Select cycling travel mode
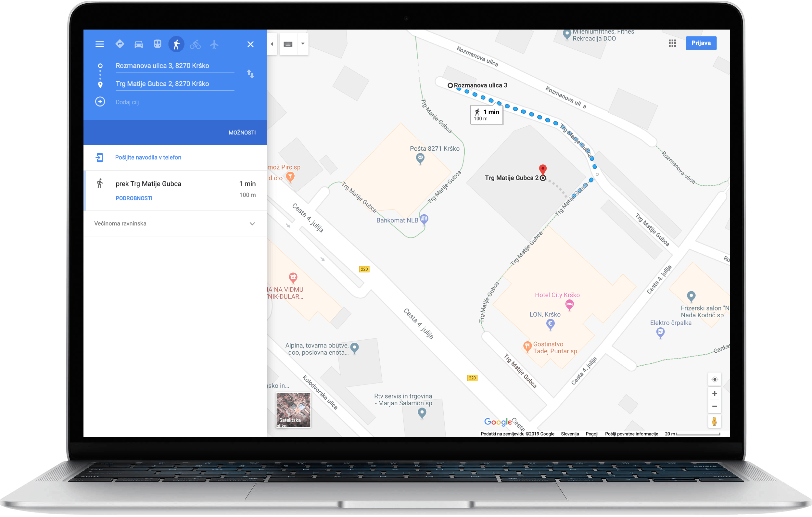Screen dimensions: 812x517 pos(195,44)
